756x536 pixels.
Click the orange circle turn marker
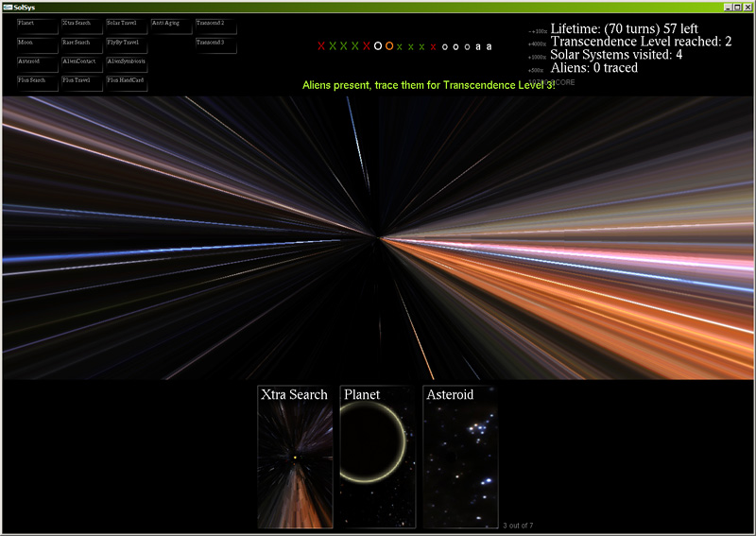[x=389, y=45]
